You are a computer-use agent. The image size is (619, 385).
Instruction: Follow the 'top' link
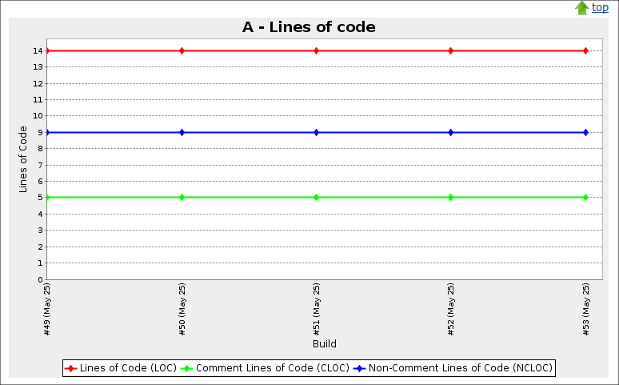[600, 8]
